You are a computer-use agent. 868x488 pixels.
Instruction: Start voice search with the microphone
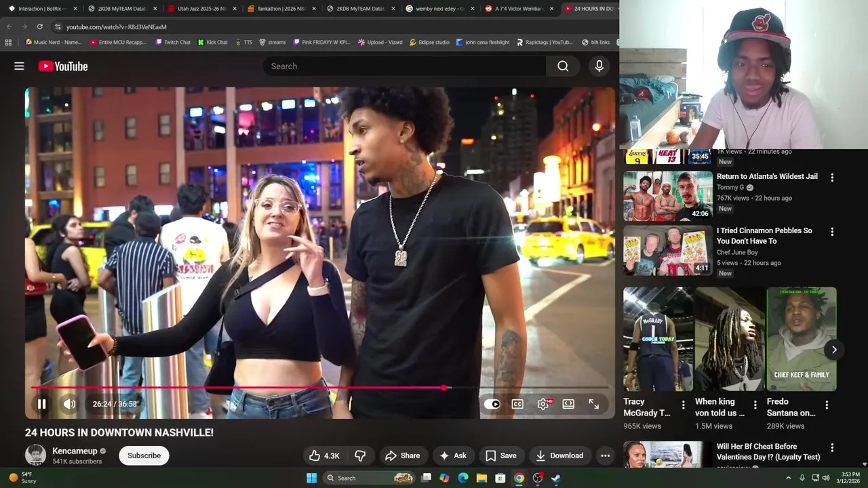pos(599,66)
